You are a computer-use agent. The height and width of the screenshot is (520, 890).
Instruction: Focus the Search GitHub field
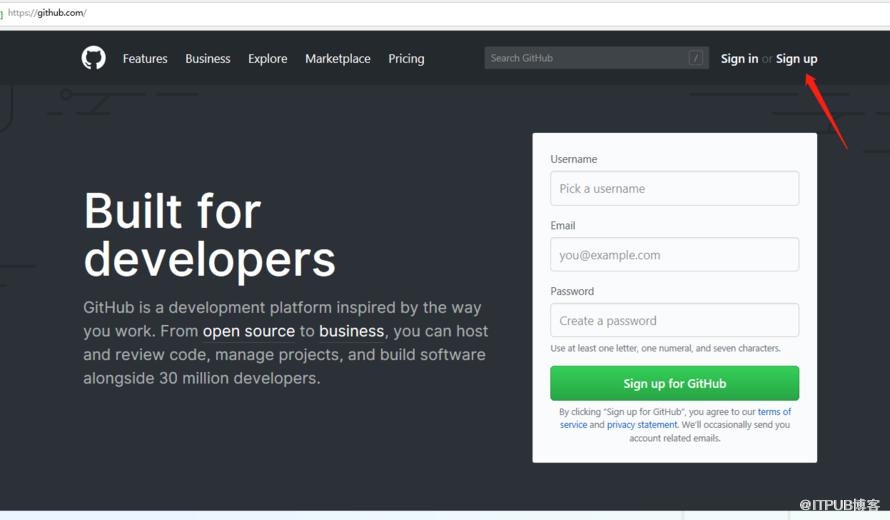pyautogui.click(x=596, y=58)
